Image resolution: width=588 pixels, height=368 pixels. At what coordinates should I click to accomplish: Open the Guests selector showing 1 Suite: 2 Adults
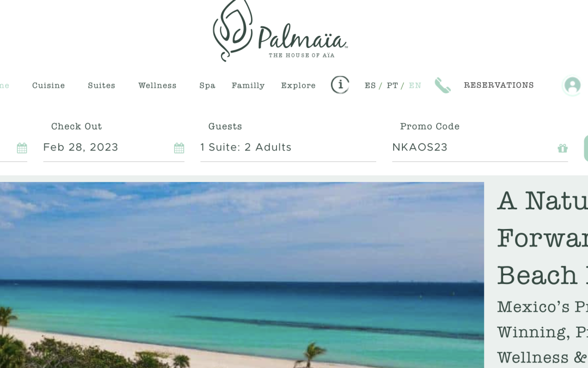click(288, 148)
